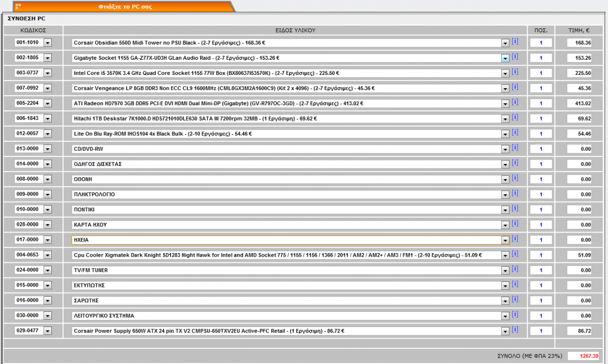Click the ΠΟΣ. column header

coord(541,30)
